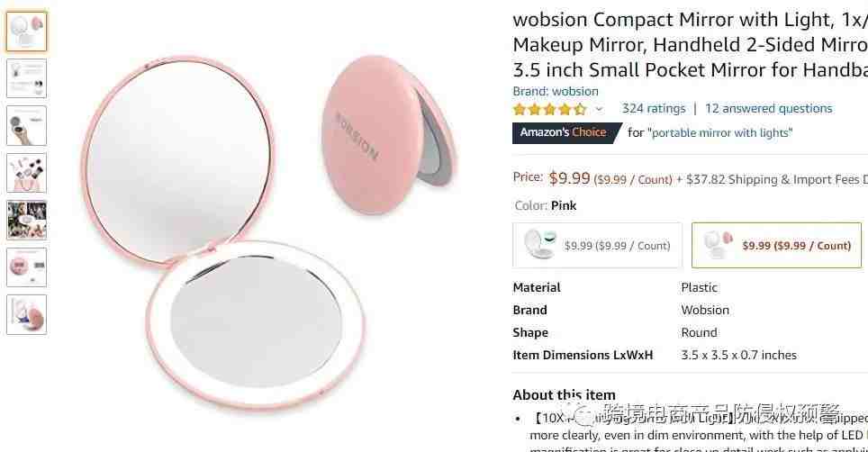This screenshot has width=868, height=452.
Task: Show the fourth thumbnail with makeup items
Action: [27, 173]
